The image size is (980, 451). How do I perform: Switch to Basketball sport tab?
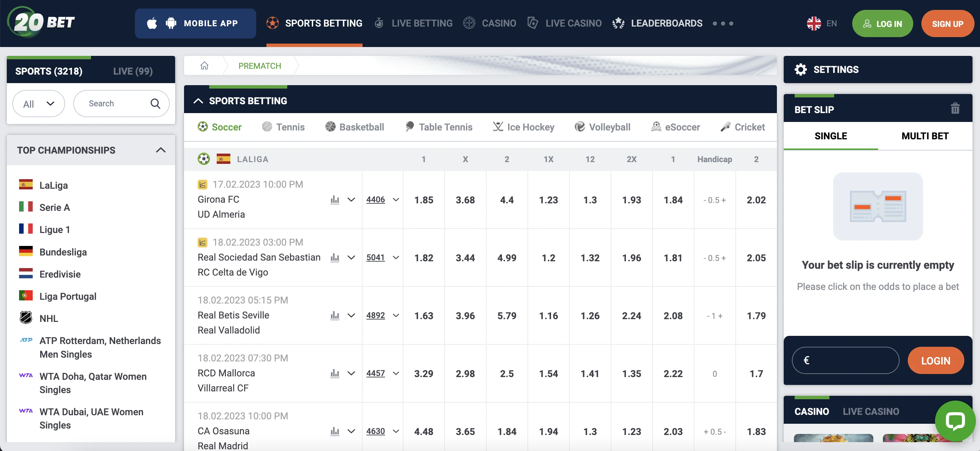(355, 127)
